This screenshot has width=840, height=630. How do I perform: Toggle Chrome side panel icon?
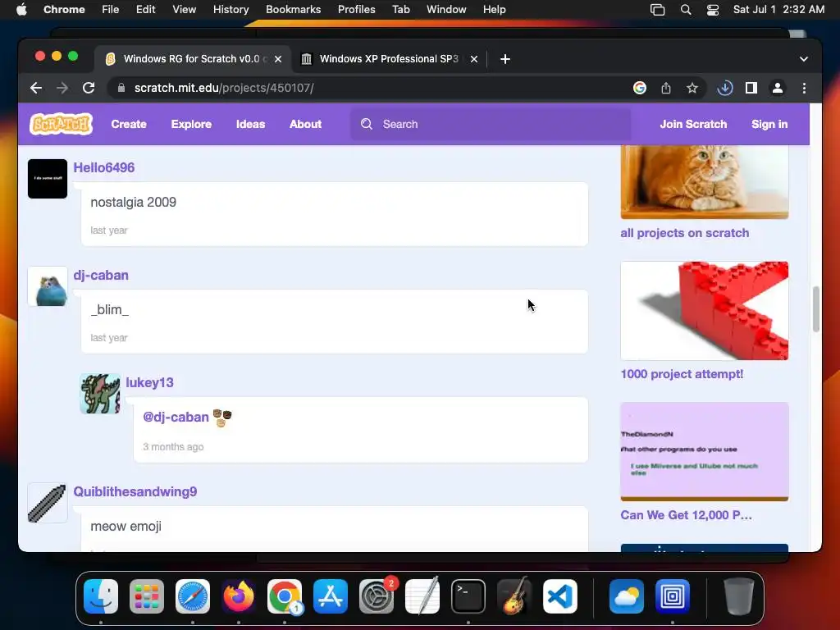click(x=751, y=88)
